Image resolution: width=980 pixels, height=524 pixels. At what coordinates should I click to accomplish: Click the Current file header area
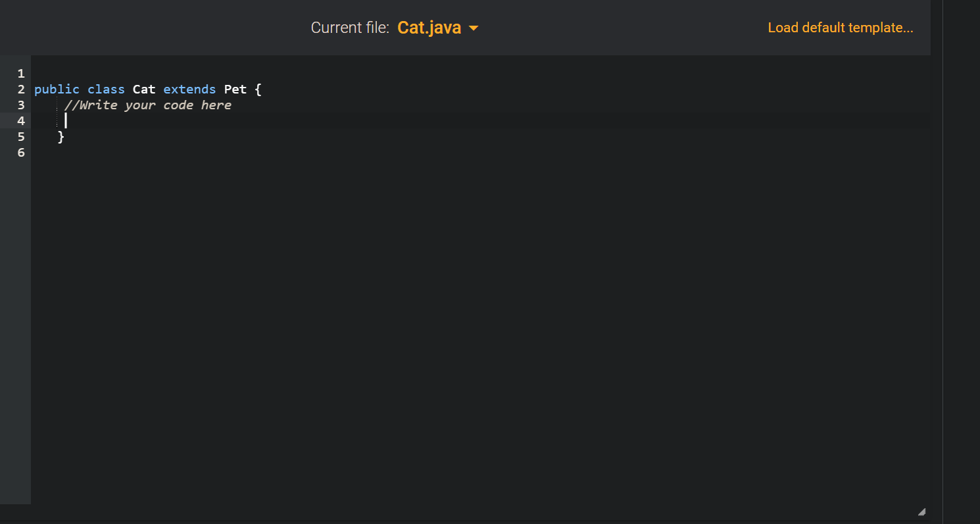click(350, 28)
